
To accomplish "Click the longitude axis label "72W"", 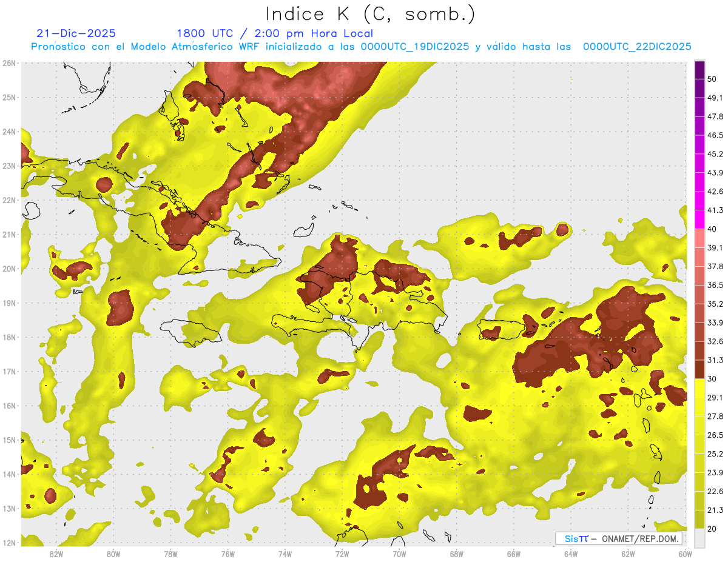I will (x=342, y=554).
